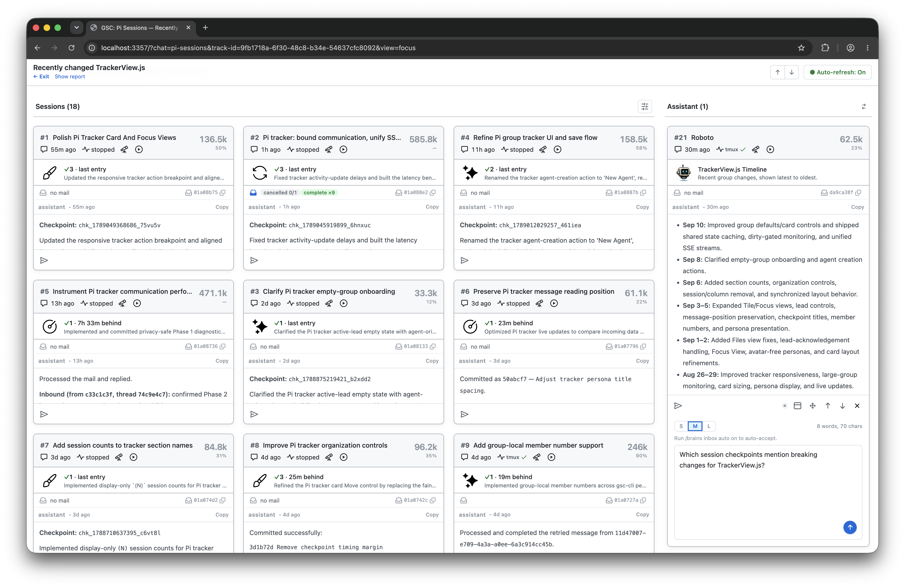This screenshot has height=588, width=905.
Task: Click telescope icon on #1 Polish Pi Tracker card
Action: (x=124, y=149)
